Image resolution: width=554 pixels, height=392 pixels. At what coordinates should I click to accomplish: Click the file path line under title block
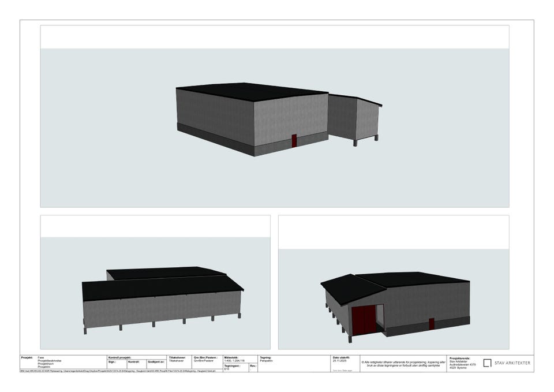[x=118, y=371]
